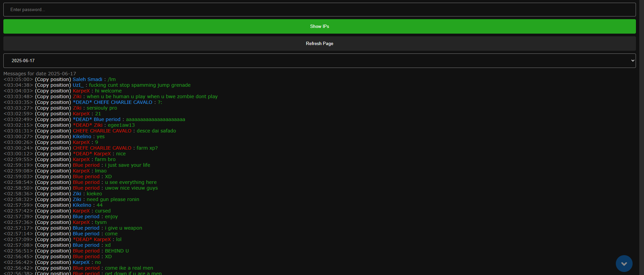Screen dimensions: 644x275
Task: Copy position for UzI_ message at 03:04:38
Action: (53, 85)
